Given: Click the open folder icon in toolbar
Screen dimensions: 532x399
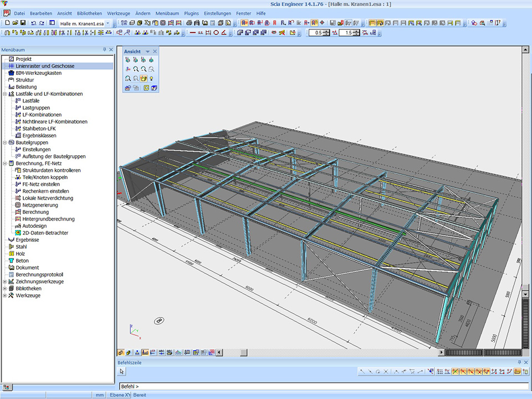Looking at the screenshot, I should pyautogui.click(x=15, y=23).
